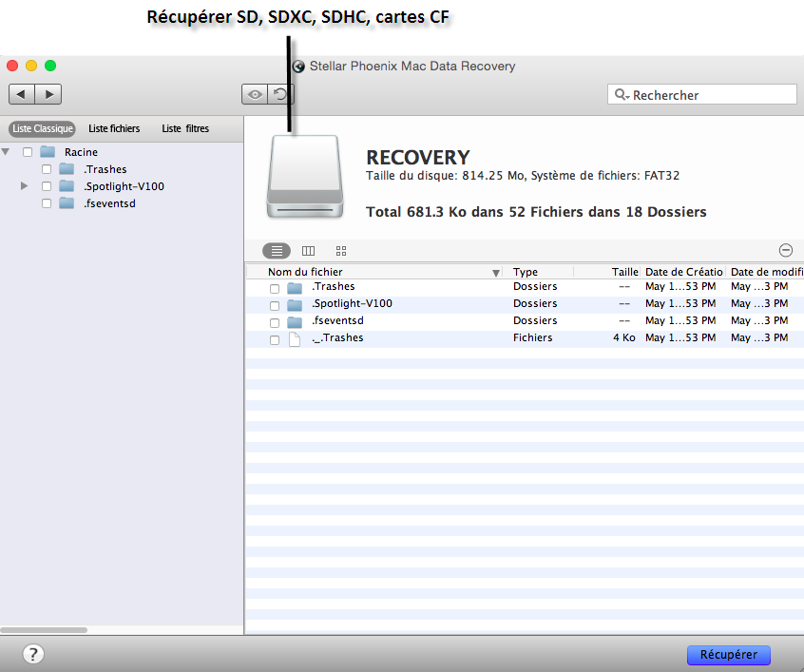Viewport: 804px width, 672px height.
Task: Click .fseventsd folder icon in sidebar
Action: pos(67,203)
